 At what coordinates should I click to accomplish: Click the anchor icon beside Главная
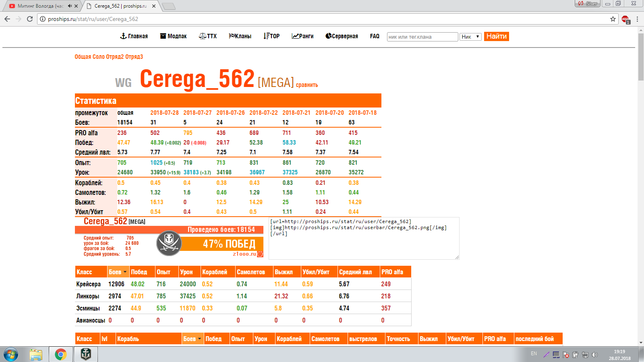pos(123,36)
